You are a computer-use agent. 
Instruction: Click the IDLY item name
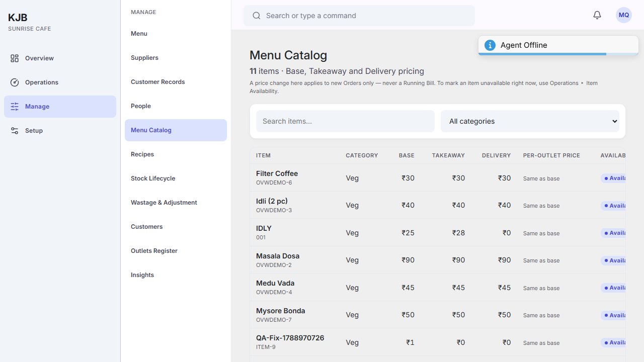(264, 228)
